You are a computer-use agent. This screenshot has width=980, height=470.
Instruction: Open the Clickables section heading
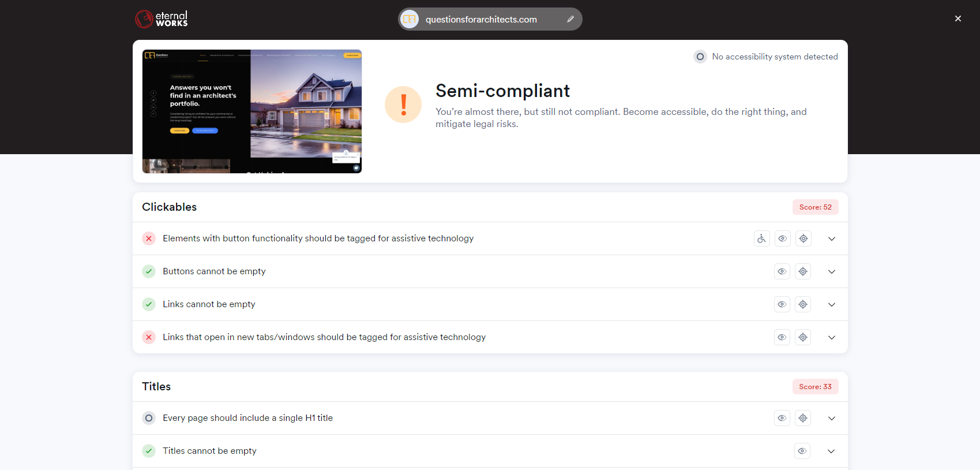pyautogui.click(x=170, y=207)
